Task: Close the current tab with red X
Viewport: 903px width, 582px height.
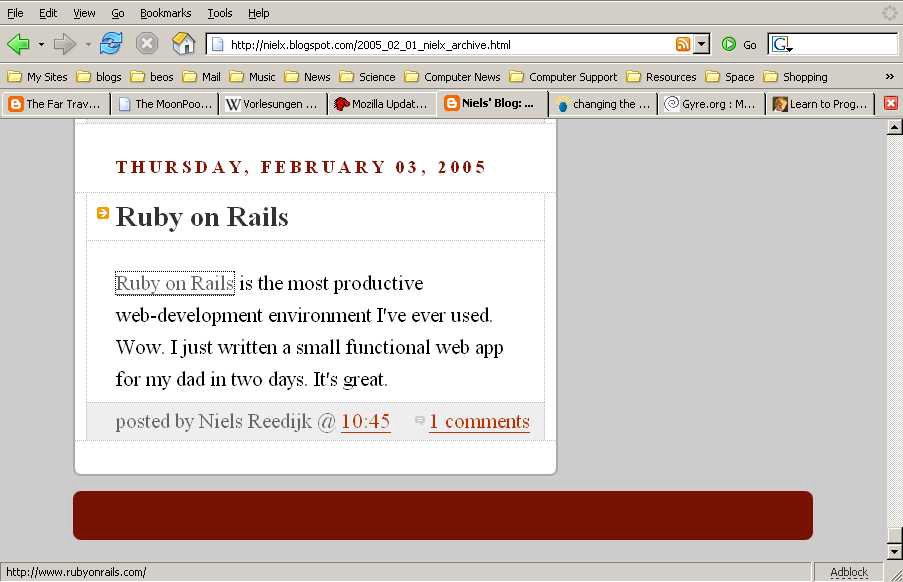Action: pos(890,104)
